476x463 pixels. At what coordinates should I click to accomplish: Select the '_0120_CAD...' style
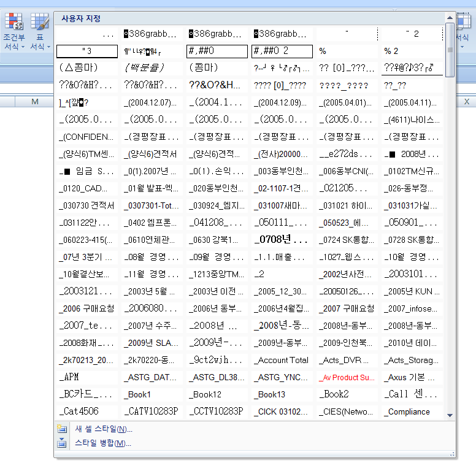(87, 188)
